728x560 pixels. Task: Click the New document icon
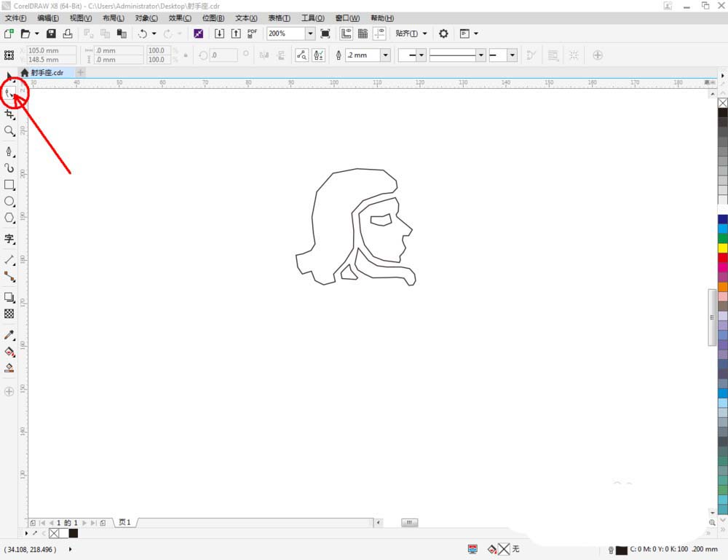pyautogui.click(x=9, y=33)
